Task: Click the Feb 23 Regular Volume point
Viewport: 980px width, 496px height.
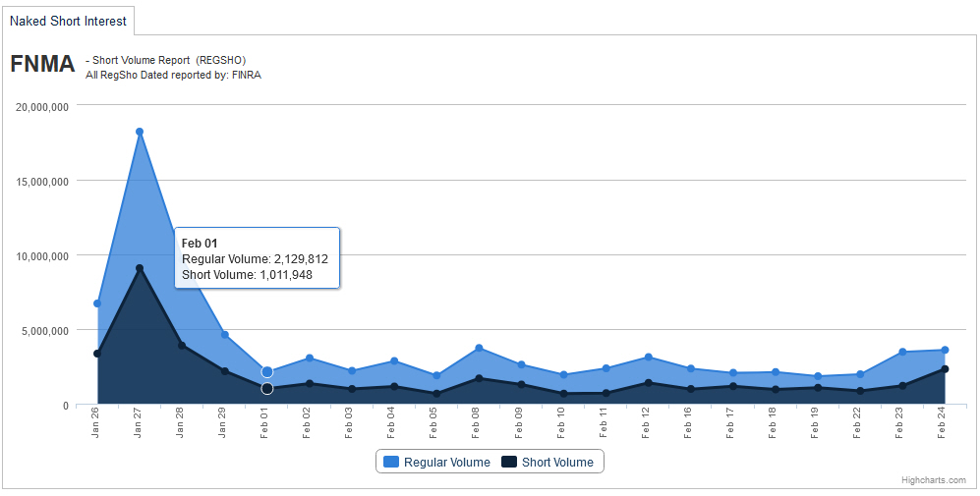Action: 902,352
